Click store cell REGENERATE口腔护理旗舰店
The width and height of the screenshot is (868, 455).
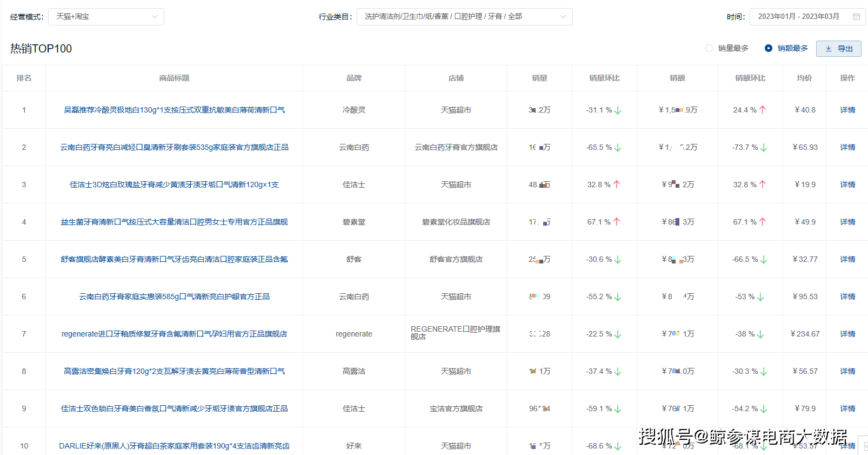[456, 333]
